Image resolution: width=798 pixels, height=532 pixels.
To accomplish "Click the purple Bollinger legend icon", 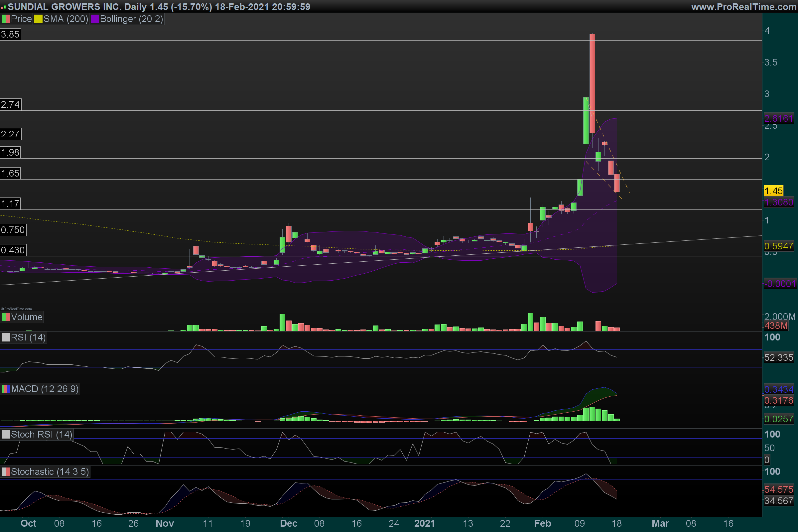I will (95, 19).
